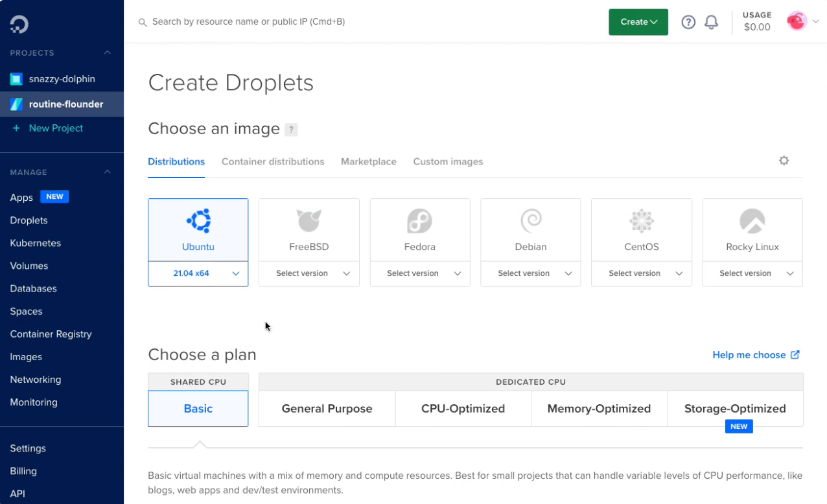This screenshot has height=504, width=827.
Task: Open Databases in the sidebar
Action: (x=34, y=288)
